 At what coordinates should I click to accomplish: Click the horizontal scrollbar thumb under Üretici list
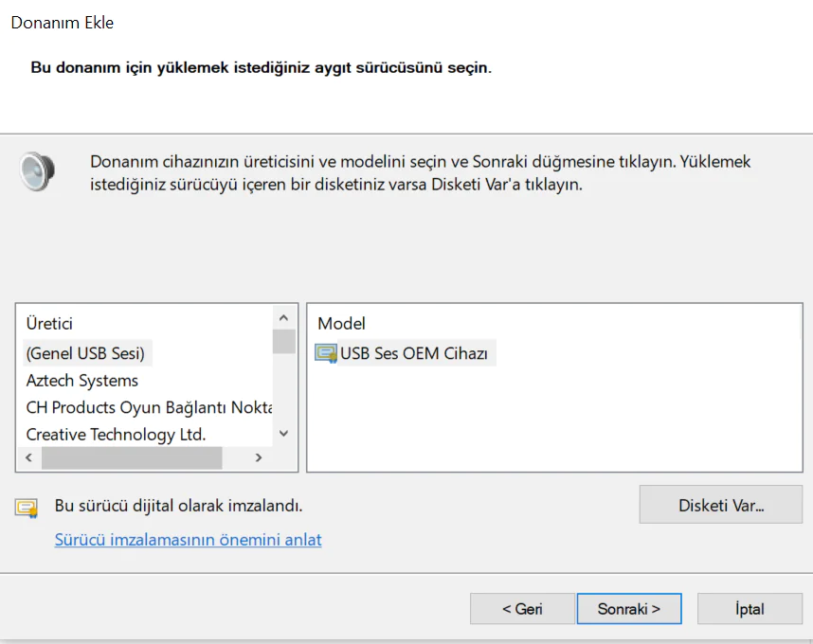pos(131,458)
